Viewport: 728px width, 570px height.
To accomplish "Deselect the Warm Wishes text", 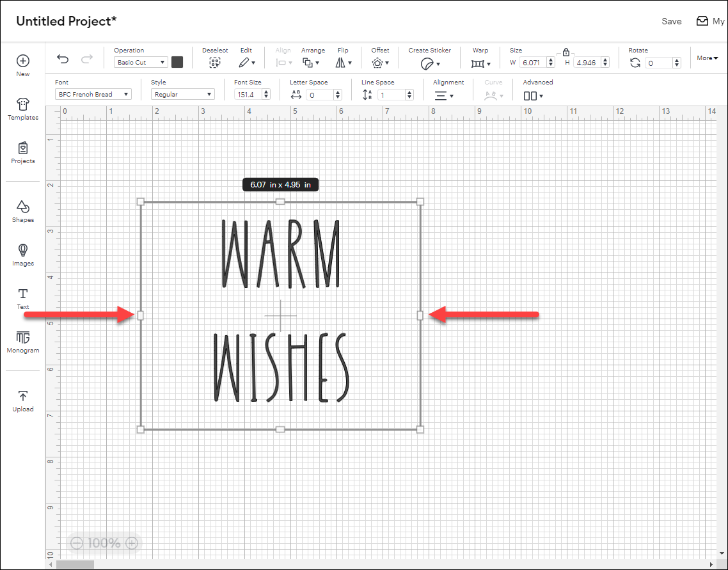I will point(215,63).
